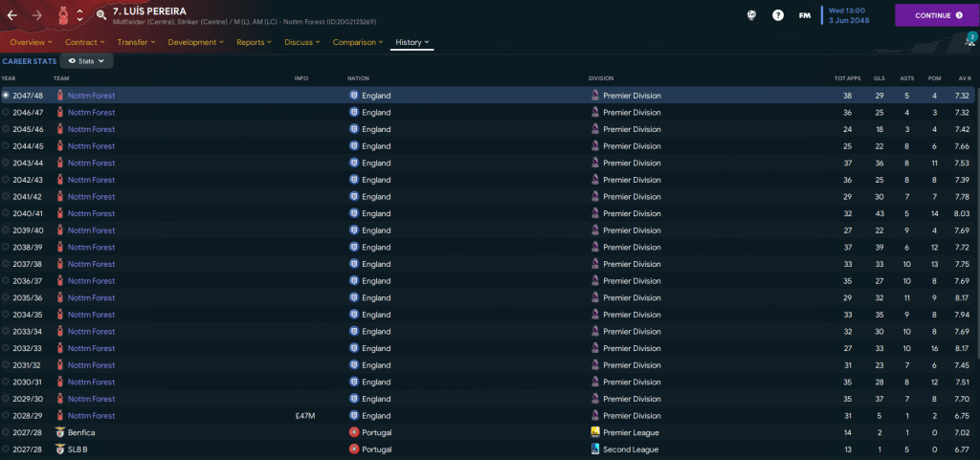Screen dimensions: 980x460
Task: Open the Benfica team link
Action: (x=81, y=432)
